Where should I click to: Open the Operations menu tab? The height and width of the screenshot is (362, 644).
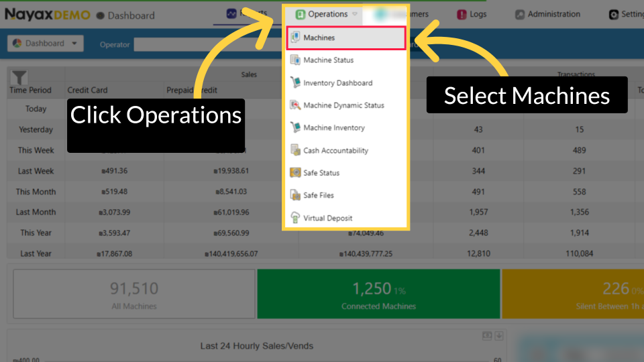click(x=326, y=14)
